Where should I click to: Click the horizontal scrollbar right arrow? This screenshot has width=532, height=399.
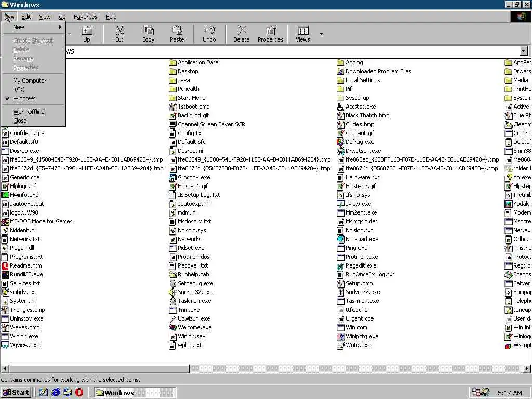point(527,368)
